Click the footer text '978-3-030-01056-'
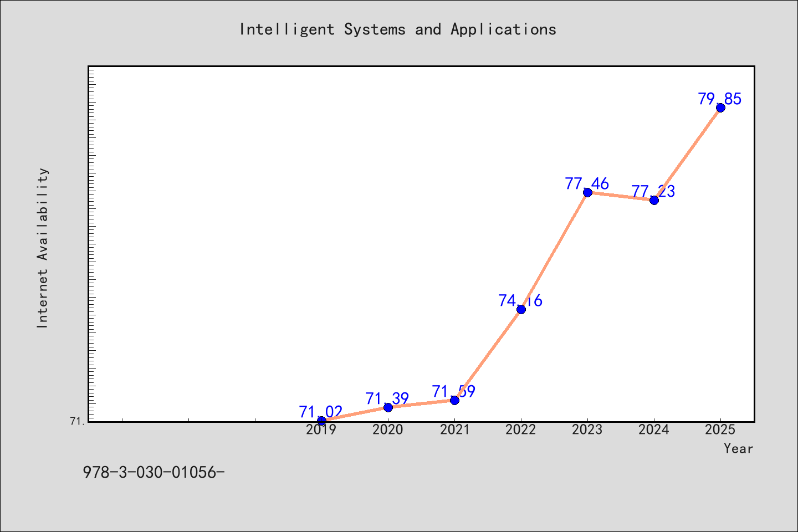Image resolution: width=798 pixels, height=532 pixels. pyautogui.click(x=154, y=472)
